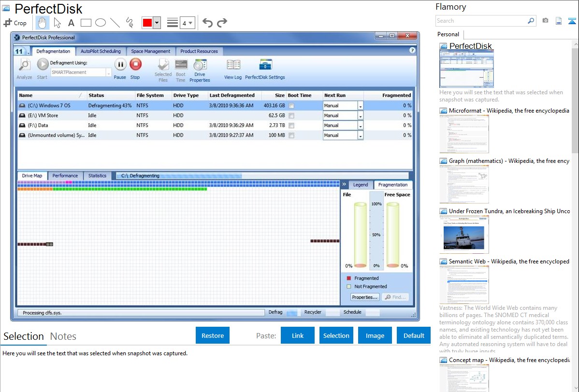Click the Crop tool
The width and height of the screenshot is (579, 392).
click(15, 23)
